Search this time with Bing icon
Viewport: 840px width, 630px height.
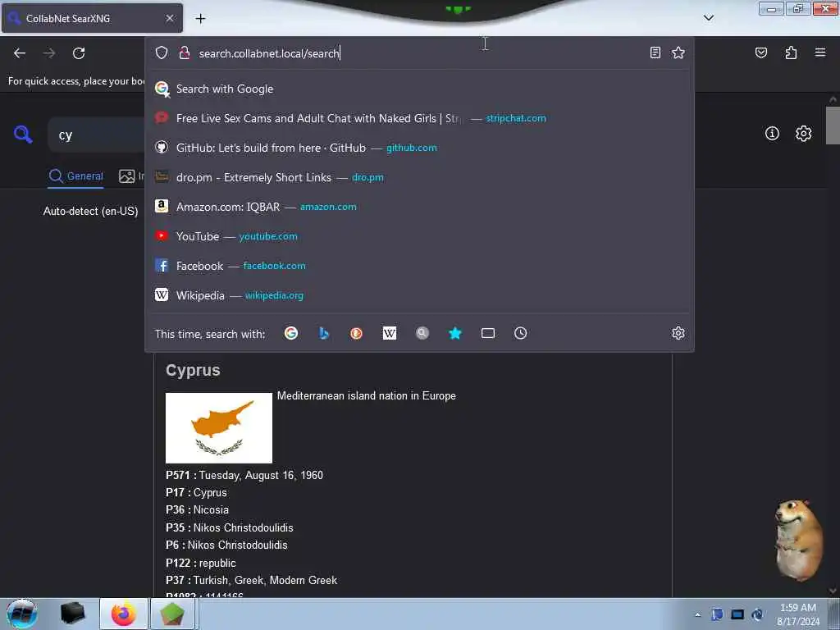click(x=323, y=333)
